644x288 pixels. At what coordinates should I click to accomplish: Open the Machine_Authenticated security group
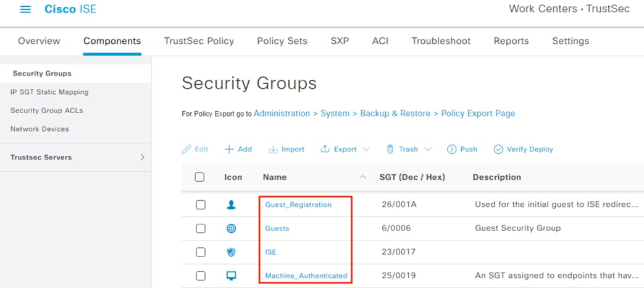306,276
